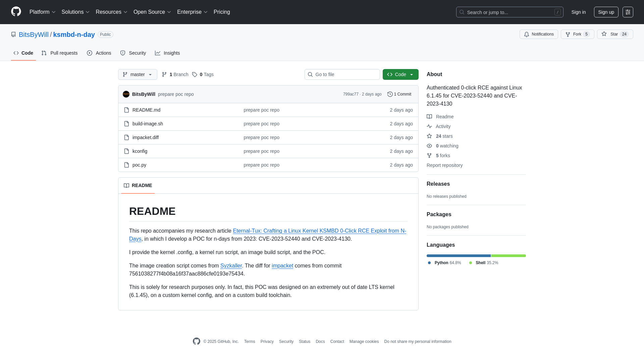Image resolution: width=644 pixels, height=362 pixels.
Task: Click the blue Python segment of language bar
Action: click(x=459, y=256)
